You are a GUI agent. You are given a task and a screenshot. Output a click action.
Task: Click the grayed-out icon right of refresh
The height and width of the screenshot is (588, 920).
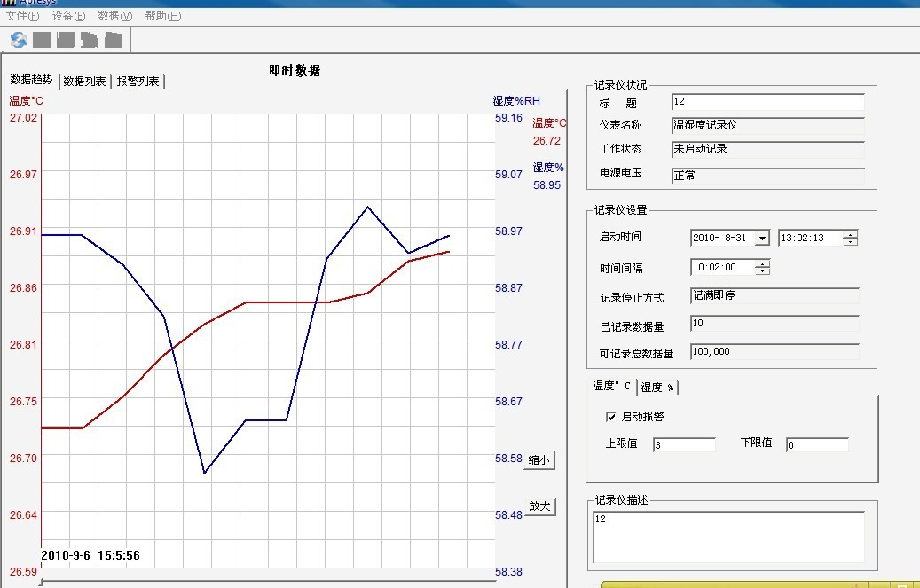tap(42, 40)
